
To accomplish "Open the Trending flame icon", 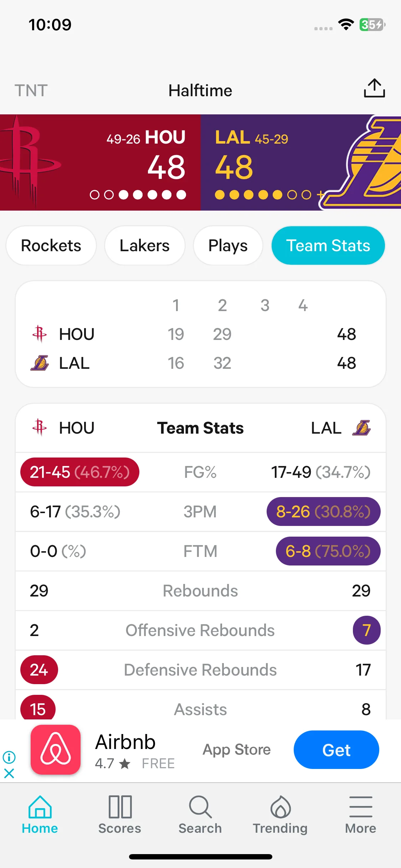I will tap(281, 807).
